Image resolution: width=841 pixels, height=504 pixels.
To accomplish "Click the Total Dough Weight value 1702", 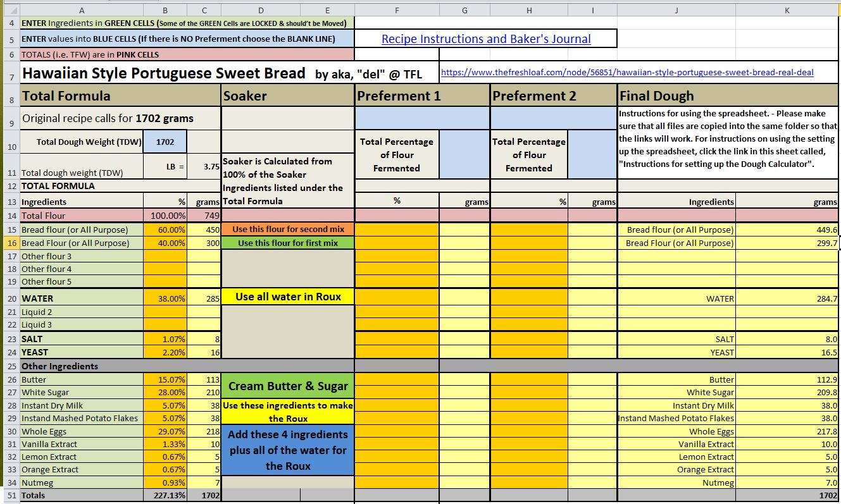I will click(165, 142).
